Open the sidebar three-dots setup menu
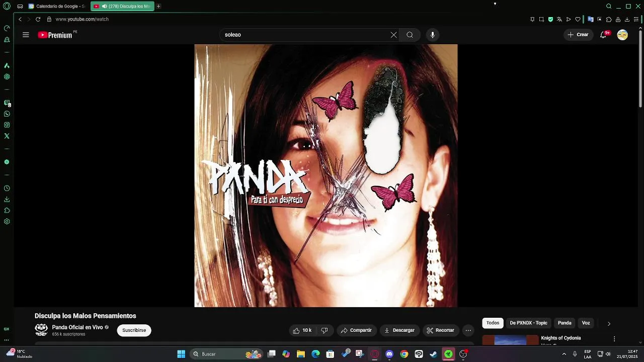The height and width of the screenshot is (362, 644). [x=7, y=340]
